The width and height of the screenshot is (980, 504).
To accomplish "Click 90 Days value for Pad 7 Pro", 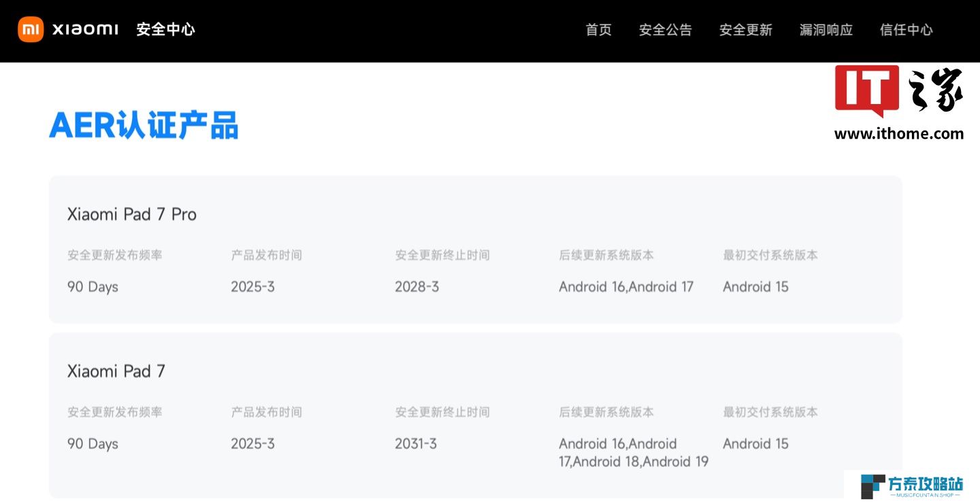I will click(93, 287).
